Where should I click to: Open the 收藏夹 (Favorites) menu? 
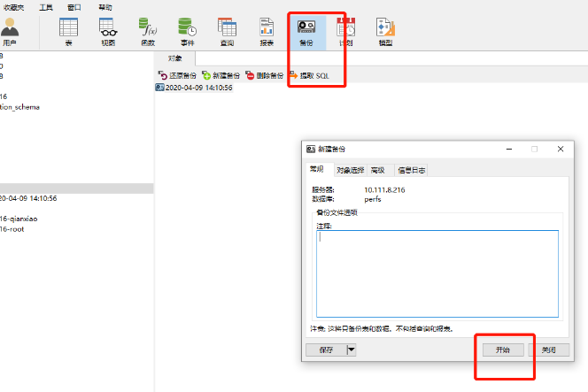pyautogui.click(x=13, y=7)
